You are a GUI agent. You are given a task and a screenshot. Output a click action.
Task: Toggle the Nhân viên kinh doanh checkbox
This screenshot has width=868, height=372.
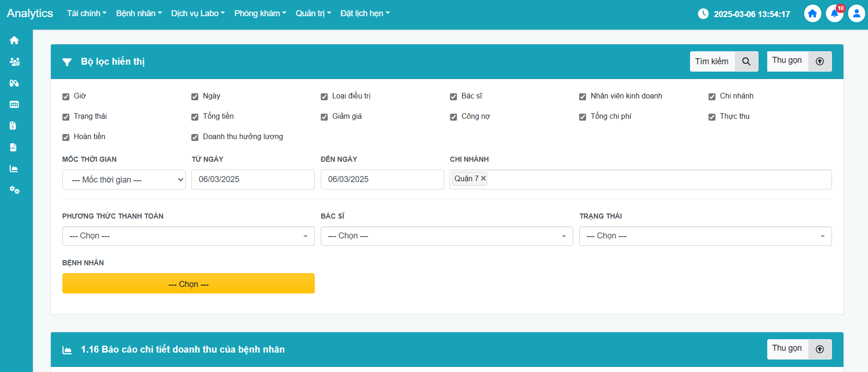pos(582,97)
